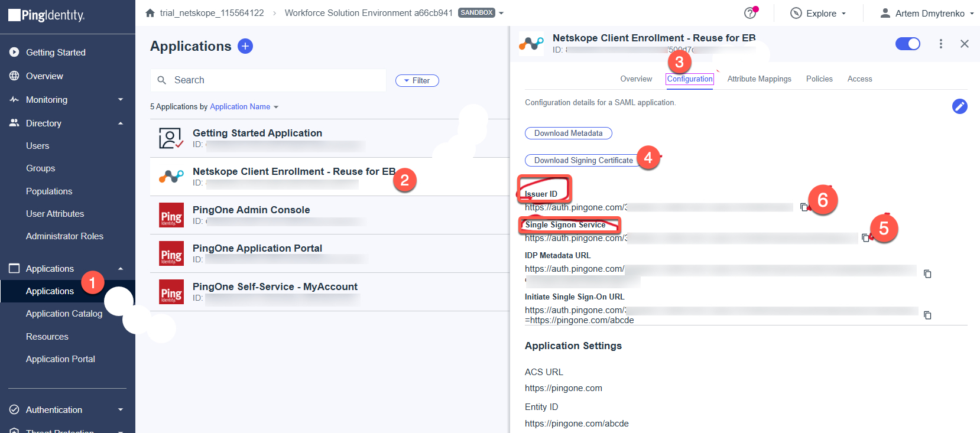Copy the Single Signon Service URL
Screen dimensions: 980x433
pos(865,238)
